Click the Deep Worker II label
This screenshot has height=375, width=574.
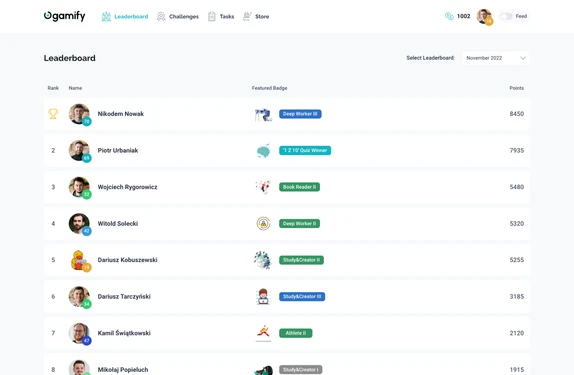point(299,224)
